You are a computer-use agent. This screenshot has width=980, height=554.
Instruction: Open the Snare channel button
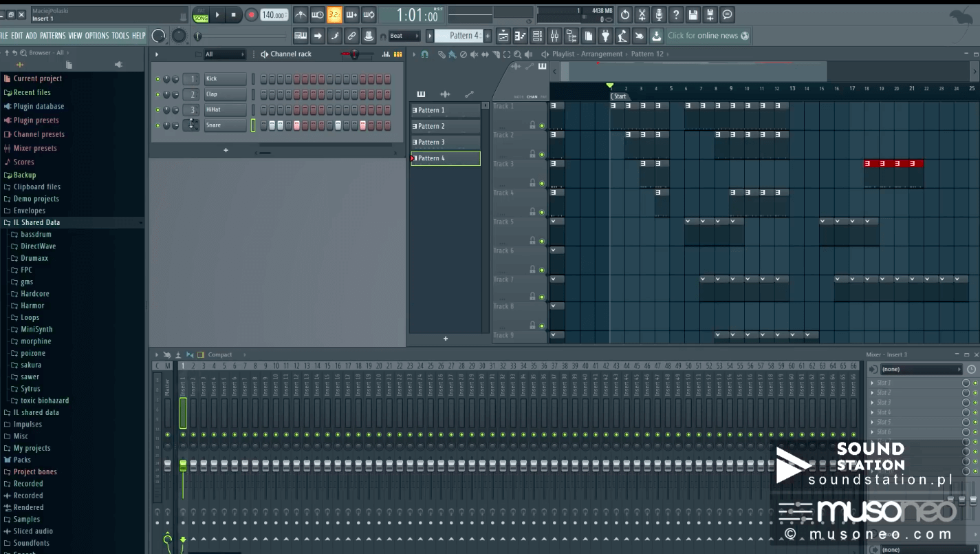coord(225,125)
